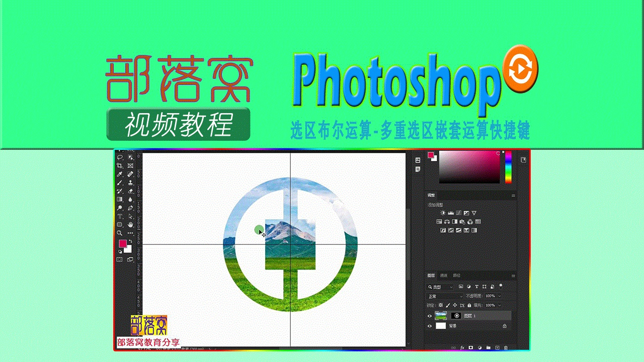The image size is (644, 362).
Task: Change the screen mode
Action: (130, 259)
